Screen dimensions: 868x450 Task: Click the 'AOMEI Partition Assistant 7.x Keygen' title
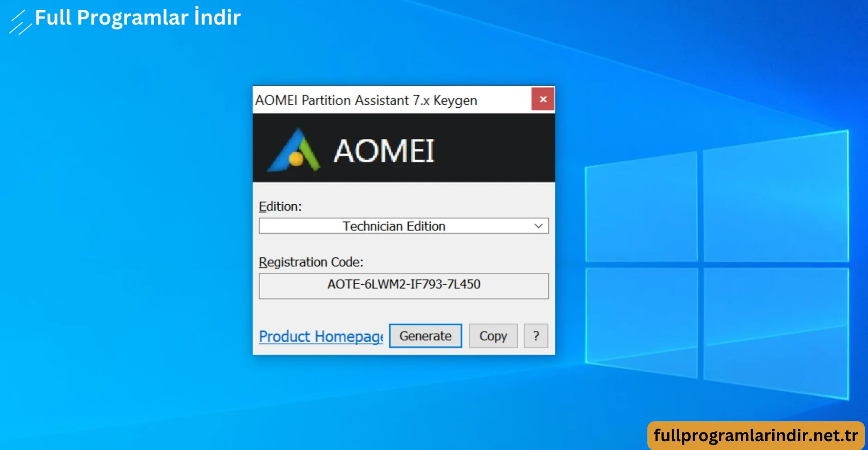pos(366,100)
